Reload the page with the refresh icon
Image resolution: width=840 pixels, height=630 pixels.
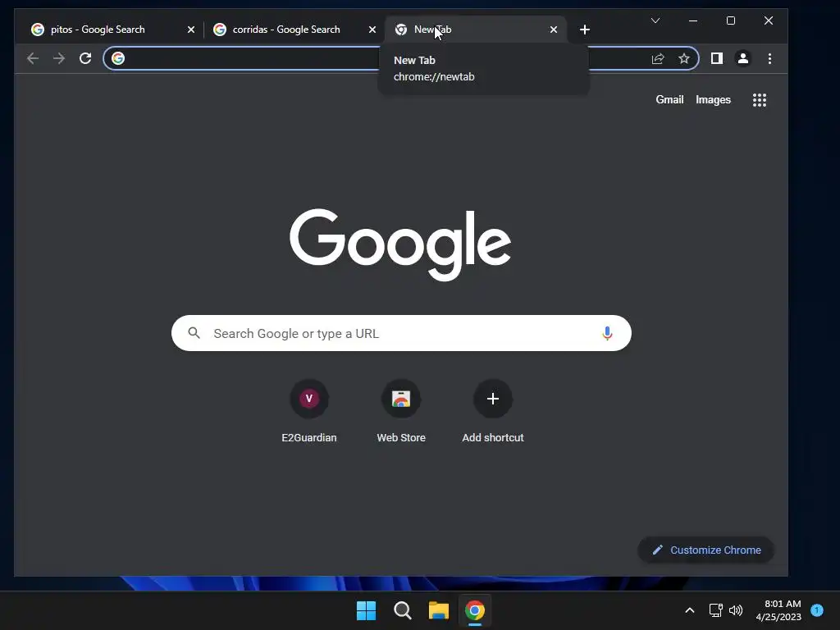click(85, 58)
